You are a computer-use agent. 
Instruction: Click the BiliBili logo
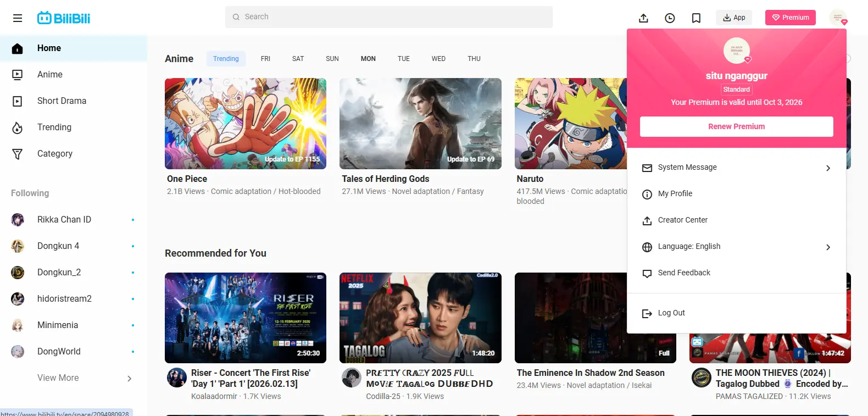point(64,18)
